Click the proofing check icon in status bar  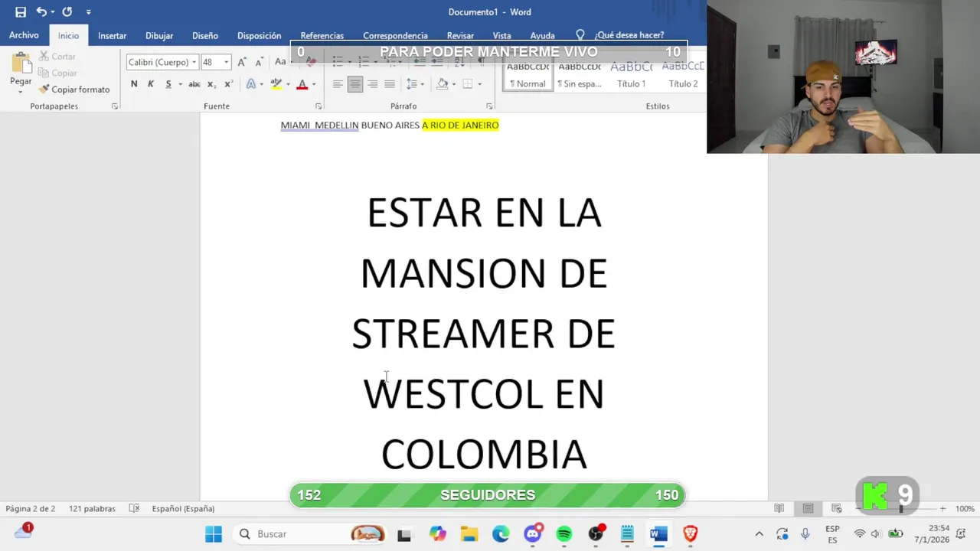(x=134, y=509)
